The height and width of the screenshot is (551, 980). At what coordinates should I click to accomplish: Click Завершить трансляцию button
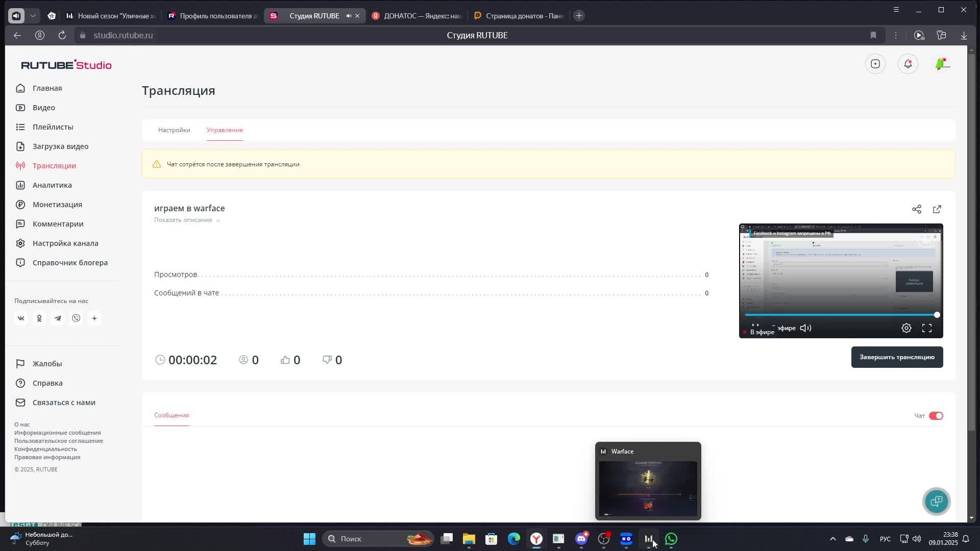(896, 357)
